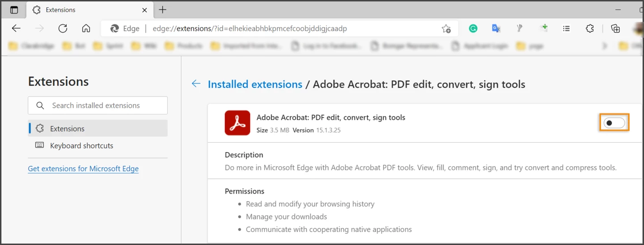Enable the Adobe Acrobat extension toggle
This screenshot has width=644, height=245.
click(614, 122)
